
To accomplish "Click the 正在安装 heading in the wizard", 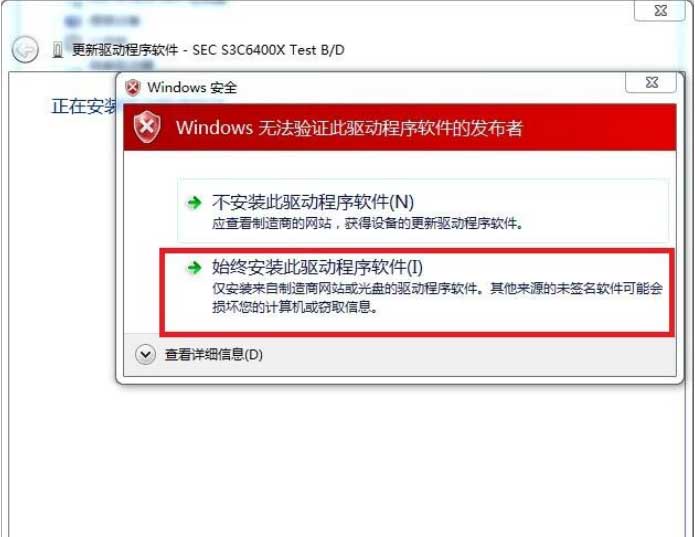I will 83,106.
